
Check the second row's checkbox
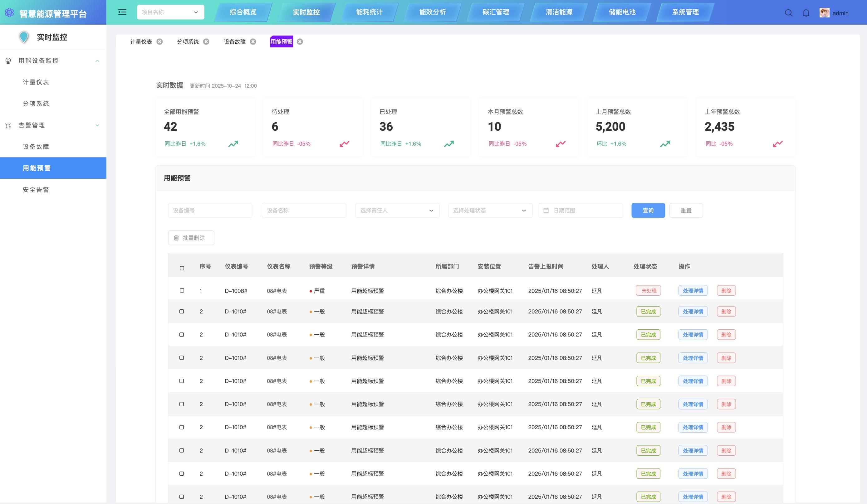coord(182,312)
